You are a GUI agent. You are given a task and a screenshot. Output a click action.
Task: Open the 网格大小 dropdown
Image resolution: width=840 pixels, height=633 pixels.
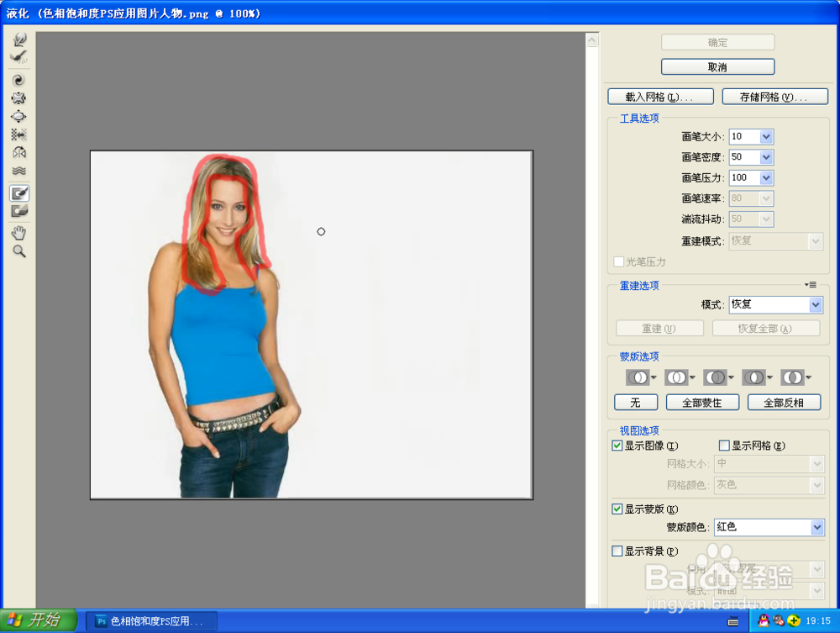[769, 464]
